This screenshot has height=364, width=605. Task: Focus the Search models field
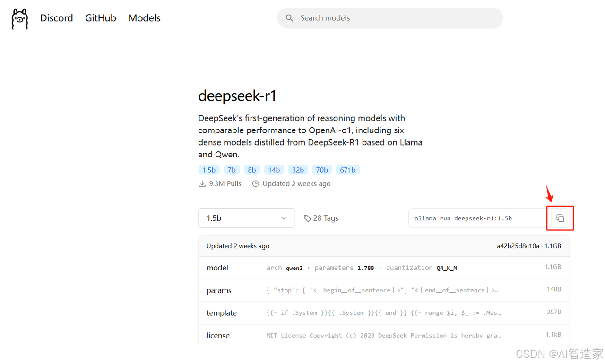390,18
